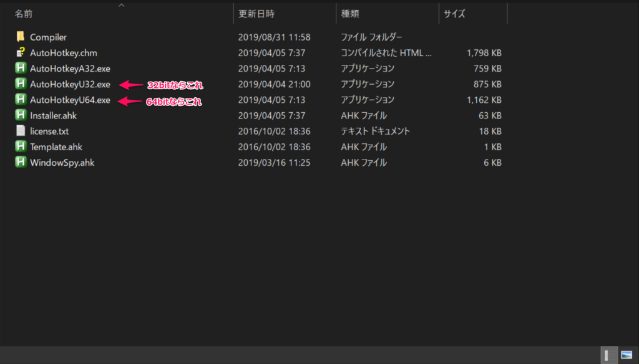Select the Compiler folder name
The image size is (639, 364).
tap(48, 37)
